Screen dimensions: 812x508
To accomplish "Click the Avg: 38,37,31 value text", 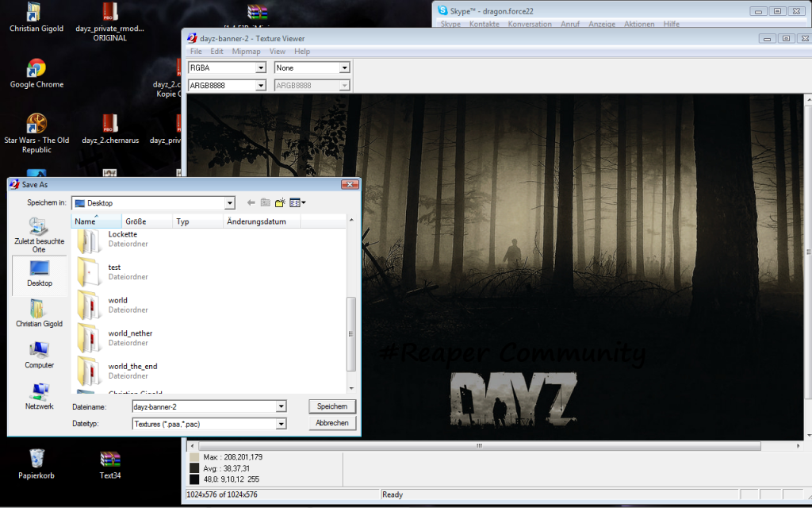I will click(227, 468).
